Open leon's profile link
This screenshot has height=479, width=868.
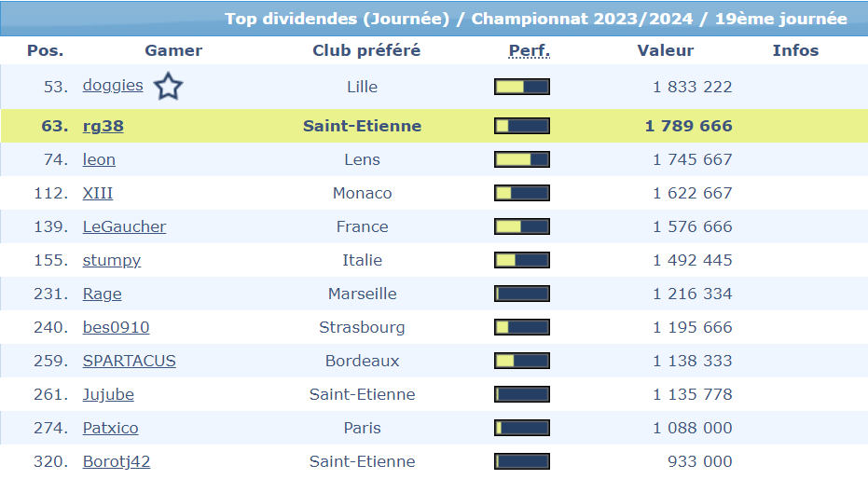99,159
